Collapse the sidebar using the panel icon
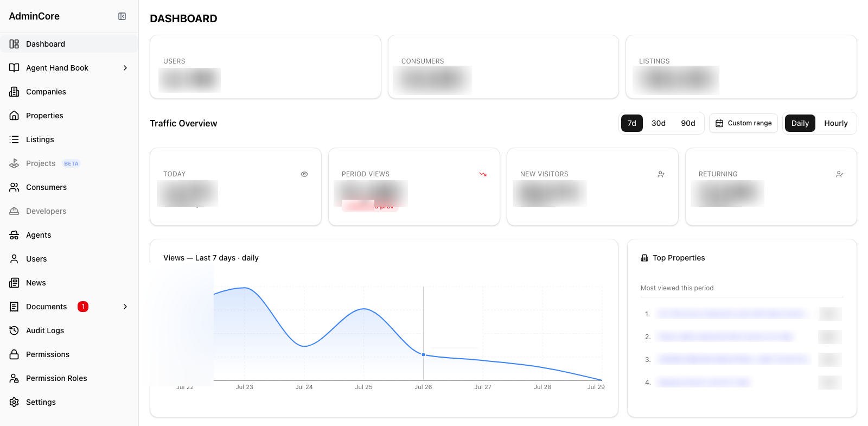The image size is (868, 426). [x=122, y=16]
